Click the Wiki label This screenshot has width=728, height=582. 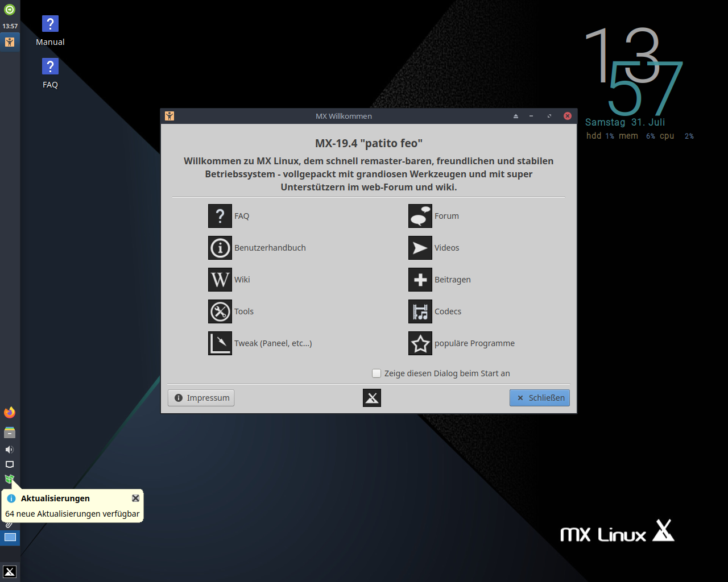(242, 280)
